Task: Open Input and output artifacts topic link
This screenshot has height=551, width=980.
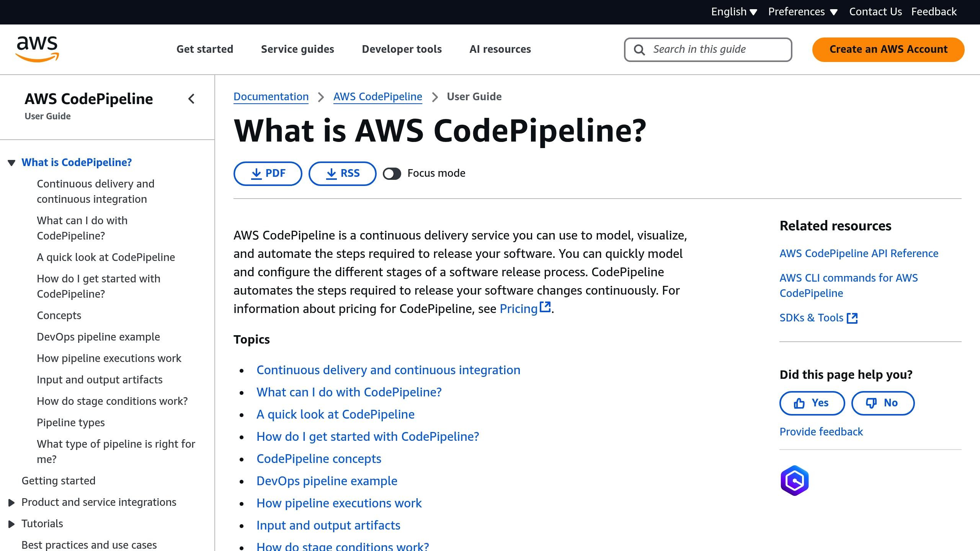Action: tap(328, 526)
